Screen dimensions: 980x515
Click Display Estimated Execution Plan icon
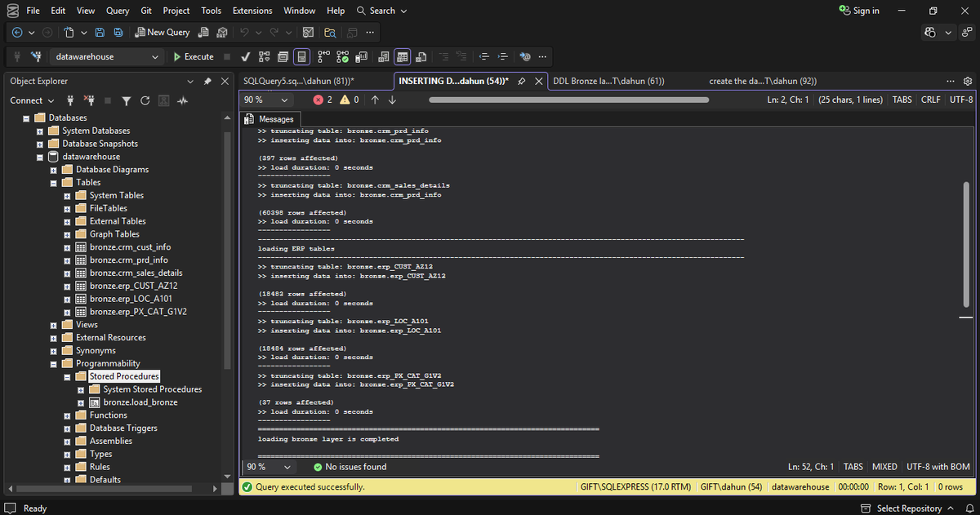tap(264, 57)
